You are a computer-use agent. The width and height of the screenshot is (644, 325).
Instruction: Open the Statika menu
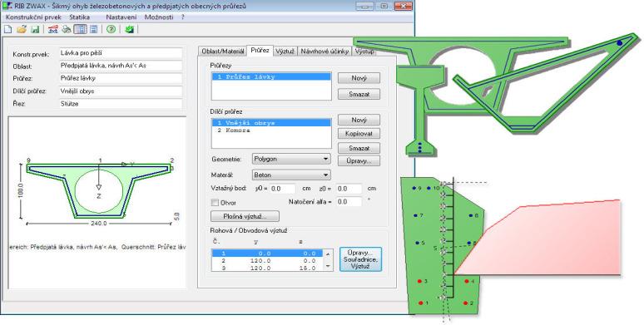coord(79,17)
